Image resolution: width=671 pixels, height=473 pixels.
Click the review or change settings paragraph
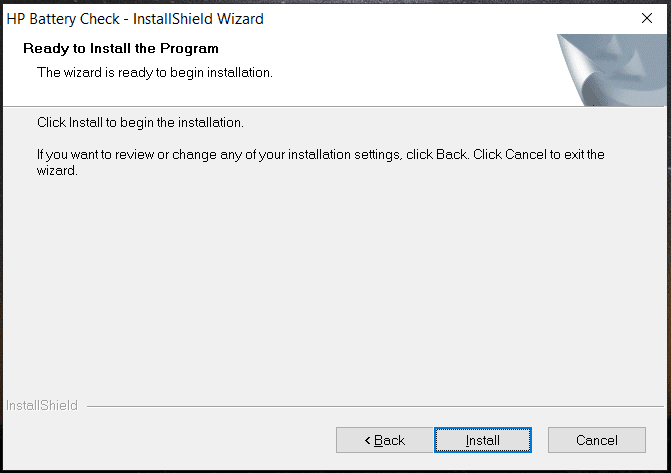321,162
